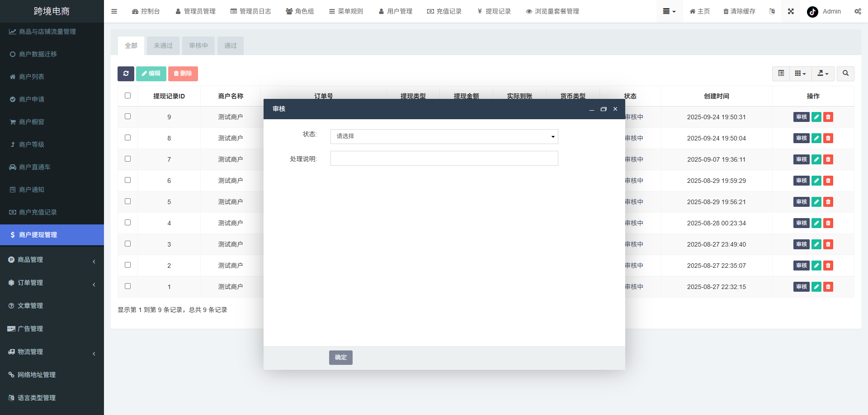The height and width of the screenshot is (415, 868).
Task: Open the 状态 dropdown in the audit dialog
Action: [x=444, y=136]
